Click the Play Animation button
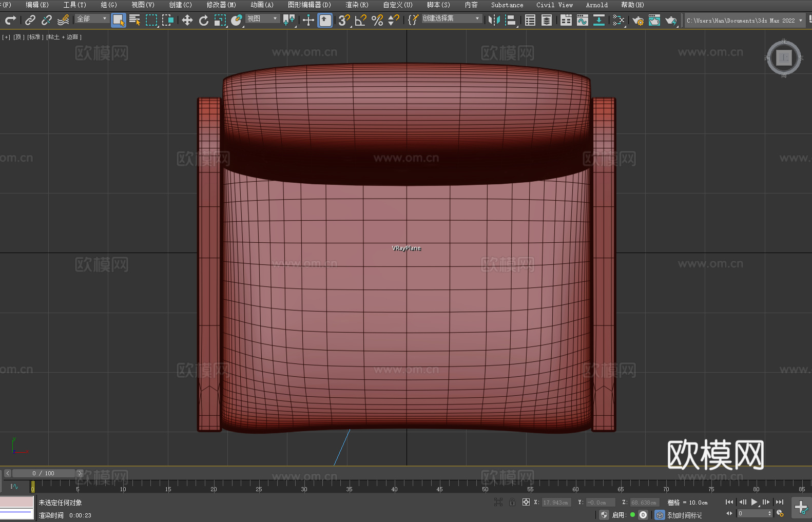The image size is (812, 522). click(x=754, y=502)
